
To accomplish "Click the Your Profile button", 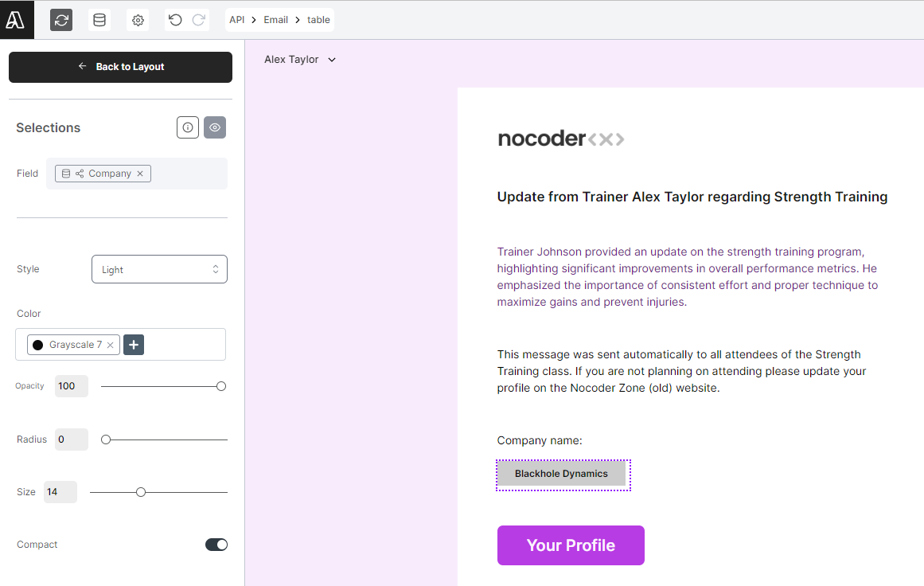I will pos(571,545).
